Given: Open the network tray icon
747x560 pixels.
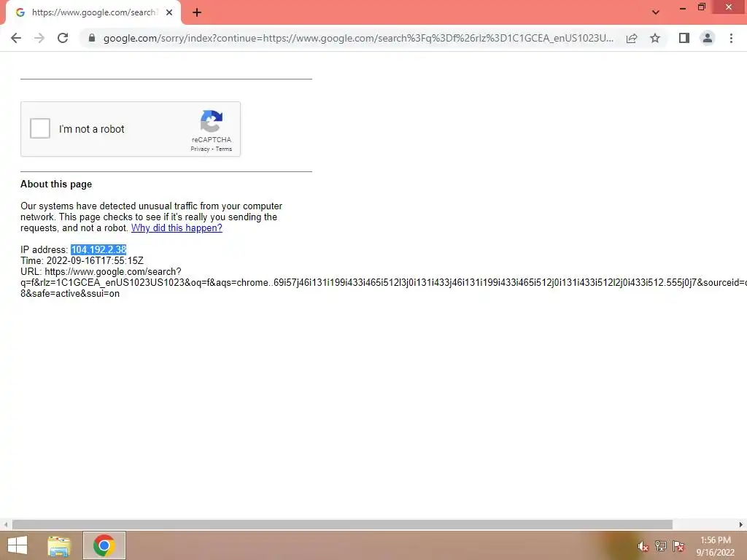Looking at the screenshot, I should point(660,546).
